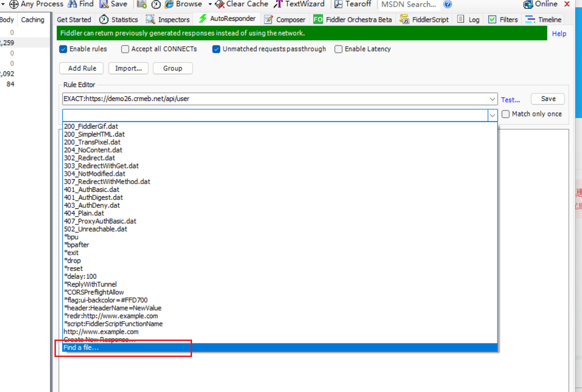Click the Filters checkmark icon
Viewport: 582px width, 392px height.
492,19
